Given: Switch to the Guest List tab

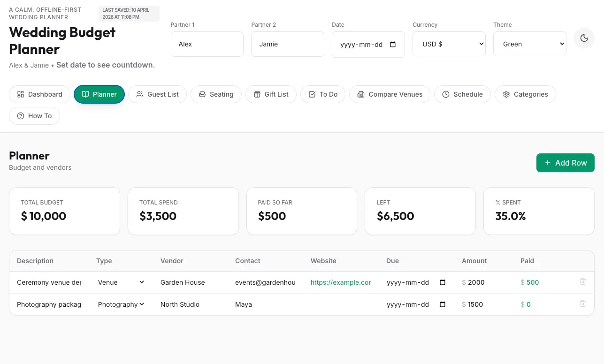Looking at the screenshot, I should [x=157, y=94].
